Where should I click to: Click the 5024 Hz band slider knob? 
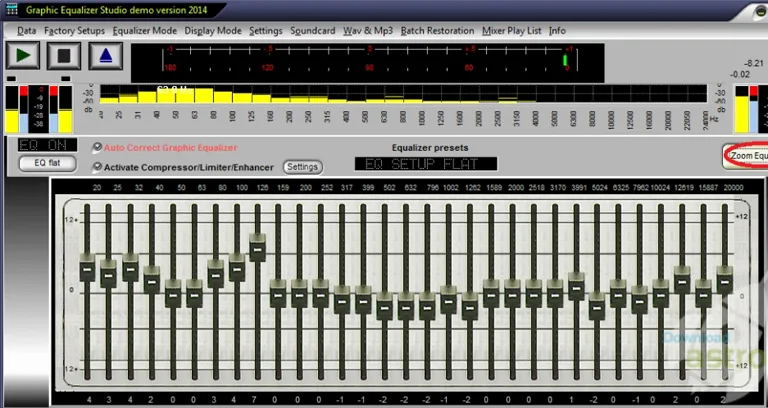(x=597, y=307)
